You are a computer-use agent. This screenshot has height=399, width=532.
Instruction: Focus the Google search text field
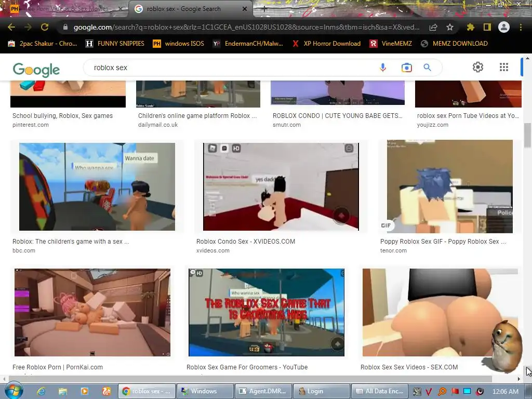pos(231,68)
